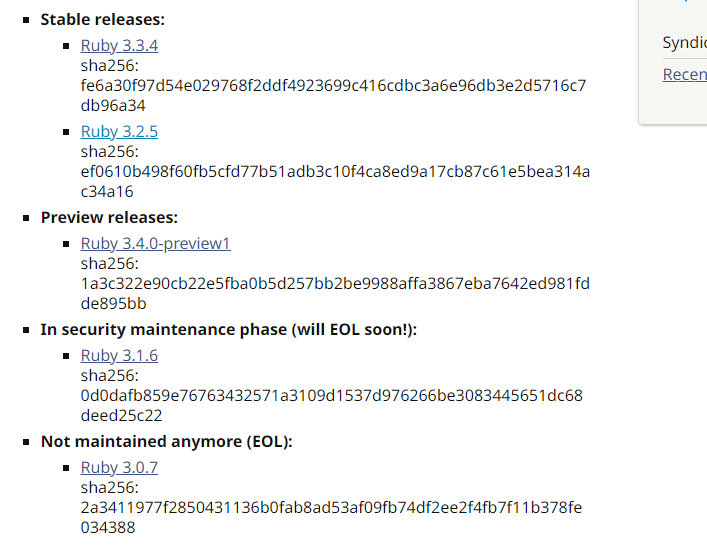Click the bullet next to Ruby 3.2.5

(x=67, y=133)
